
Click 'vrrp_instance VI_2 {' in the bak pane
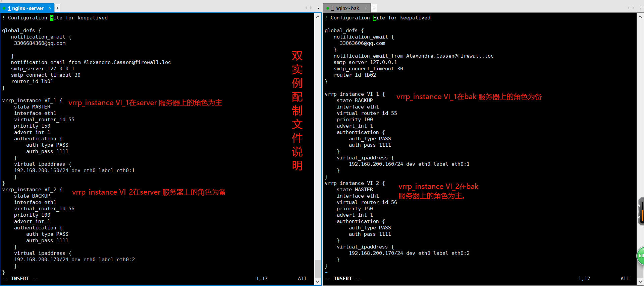point(355,183)
